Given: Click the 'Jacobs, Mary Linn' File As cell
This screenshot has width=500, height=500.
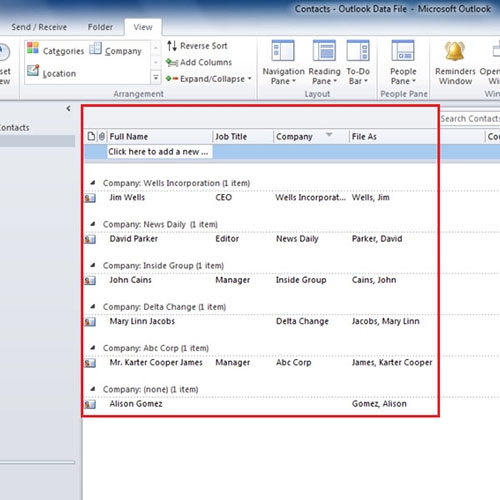Looking at the screenshot, I should click(386, 321).
